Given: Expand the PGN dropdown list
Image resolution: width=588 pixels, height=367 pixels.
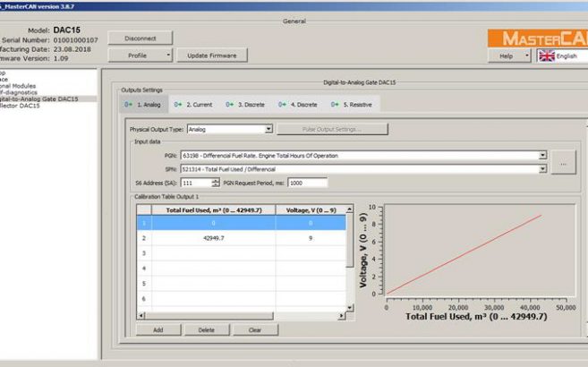Looking at the screenshot, I should [x=542, y=155].
